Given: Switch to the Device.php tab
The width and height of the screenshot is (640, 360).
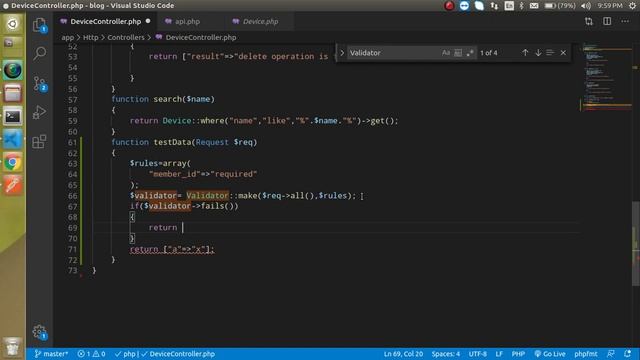Looking at the screenshot, I should [261, 21].
